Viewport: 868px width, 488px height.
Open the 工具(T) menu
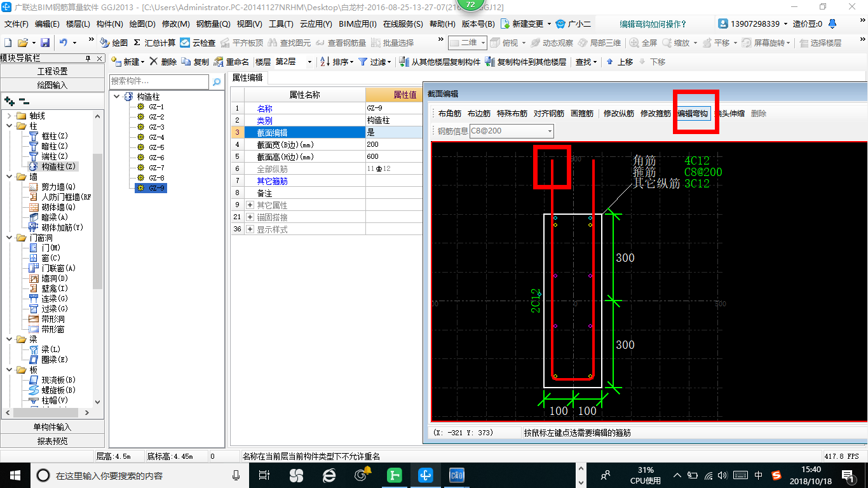(x=281, y=24)
